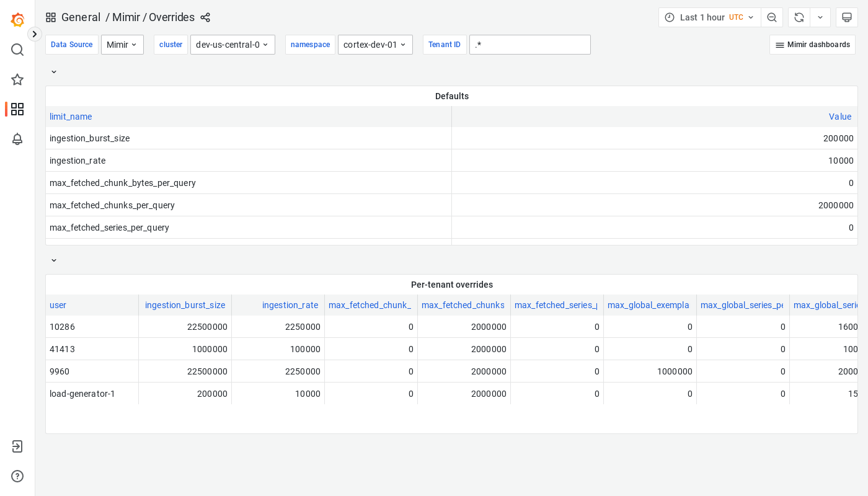The width and height of the screenshot is (868, 496).
Task: Zoom out the time range
Action: (x=772, y=17)
